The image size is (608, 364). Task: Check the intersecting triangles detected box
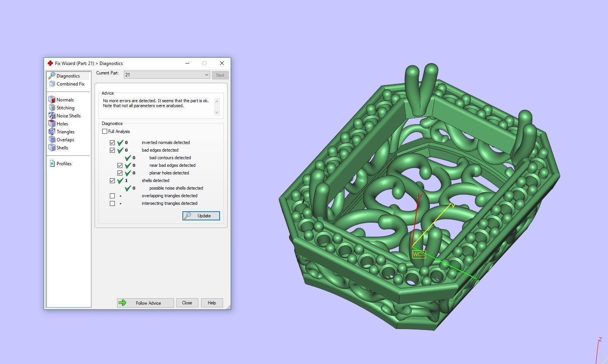[112, 204]
